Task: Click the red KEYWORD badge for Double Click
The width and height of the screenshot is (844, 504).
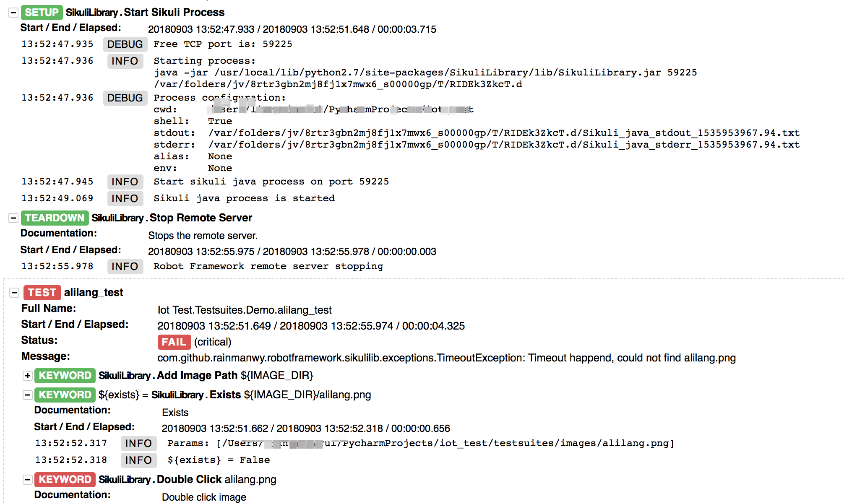Action: click(65, 480)
